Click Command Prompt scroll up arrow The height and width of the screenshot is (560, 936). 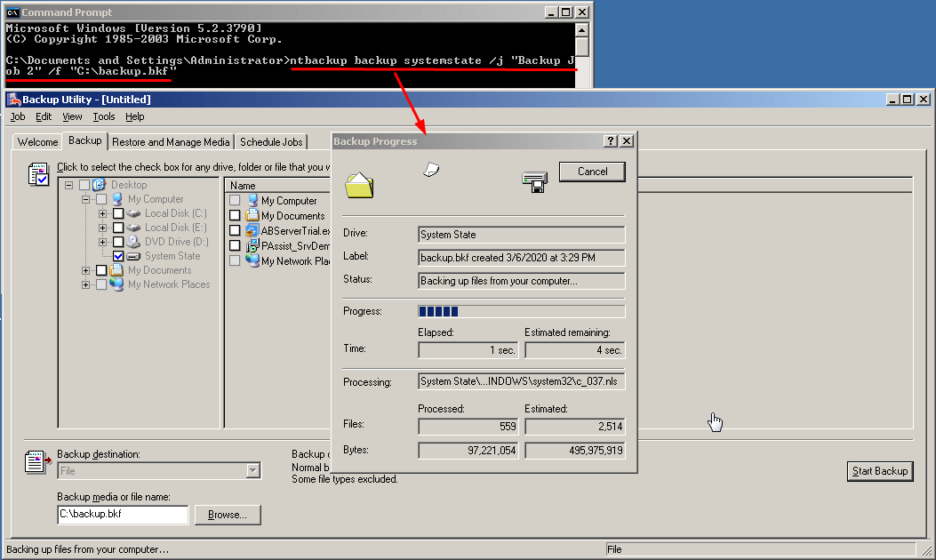coord(582,29)
